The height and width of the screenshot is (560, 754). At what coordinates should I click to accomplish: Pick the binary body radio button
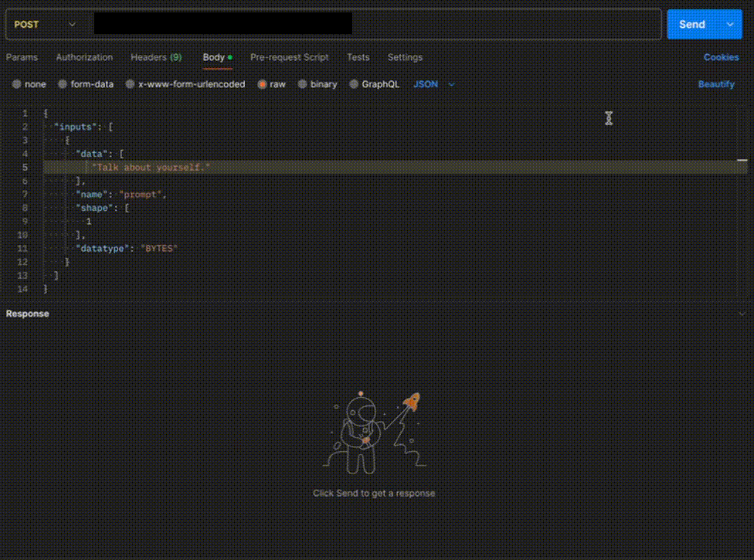[x=303, y=84]
